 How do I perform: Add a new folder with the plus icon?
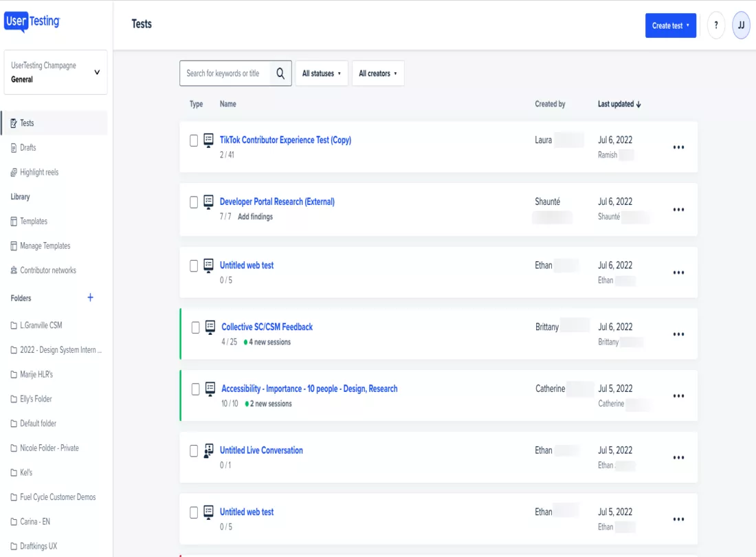tap(90, 298)
